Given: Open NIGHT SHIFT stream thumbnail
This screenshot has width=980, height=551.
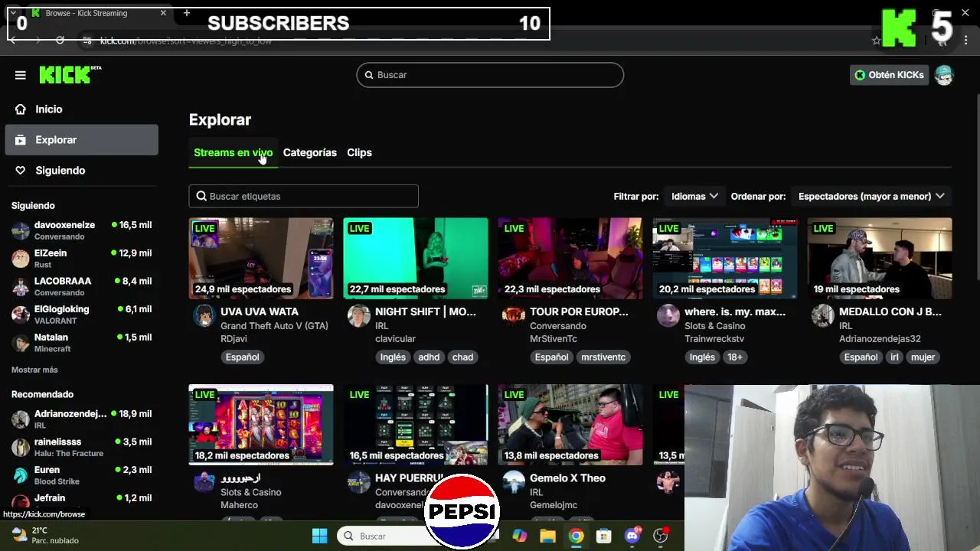Looking at the screenshot, I should (416, 259).
